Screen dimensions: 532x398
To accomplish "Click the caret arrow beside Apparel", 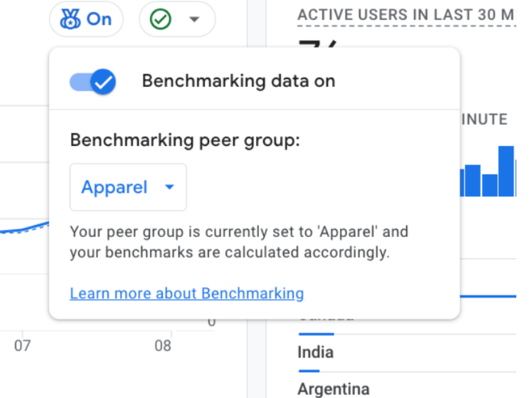I will click(x=169, y=187).
